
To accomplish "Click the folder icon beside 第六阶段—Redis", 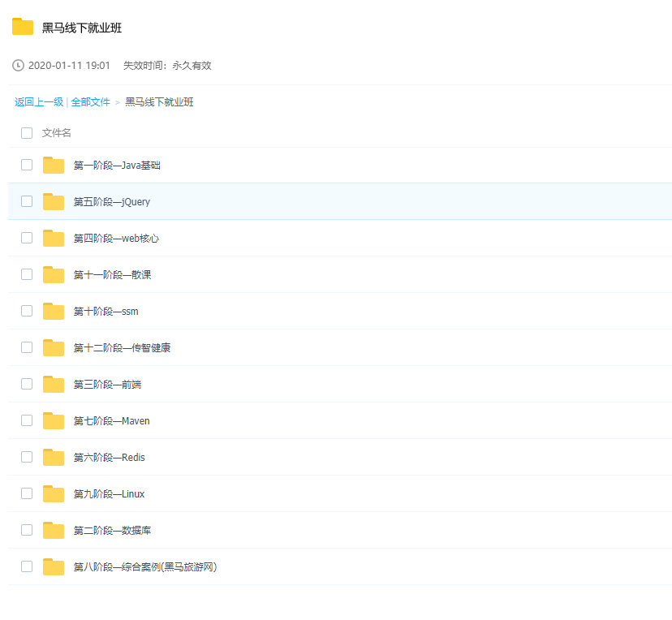I will [54, 458].
